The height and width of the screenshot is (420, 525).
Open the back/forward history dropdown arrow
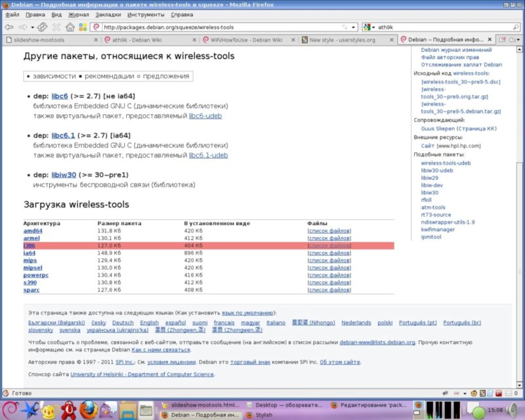pos(32,28)
